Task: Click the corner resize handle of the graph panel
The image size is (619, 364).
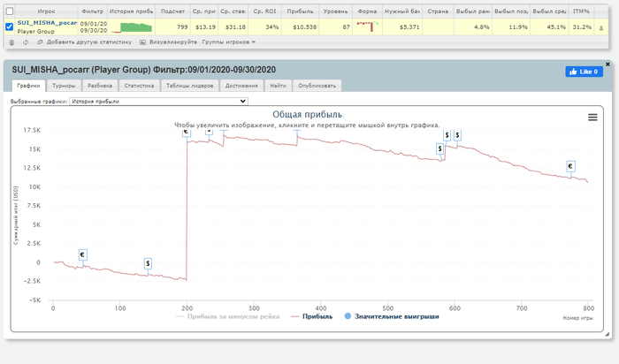Action: 607,334
